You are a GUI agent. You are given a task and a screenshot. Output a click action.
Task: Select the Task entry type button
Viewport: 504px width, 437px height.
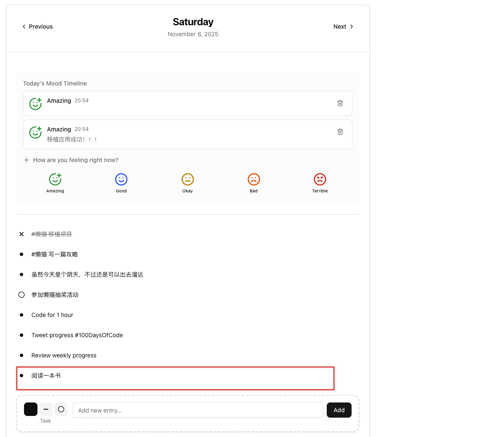(x=31, y=409)
